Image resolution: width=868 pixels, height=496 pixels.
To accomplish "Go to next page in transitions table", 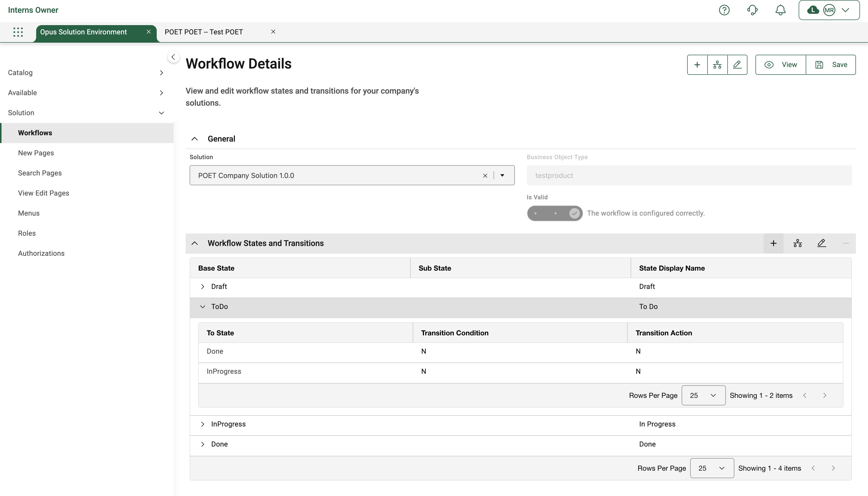I will 825,396.
